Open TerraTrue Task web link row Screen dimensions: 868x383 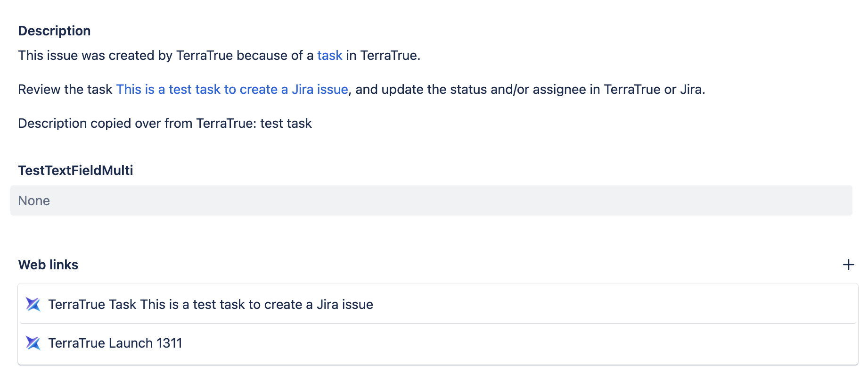click(438, 304)
